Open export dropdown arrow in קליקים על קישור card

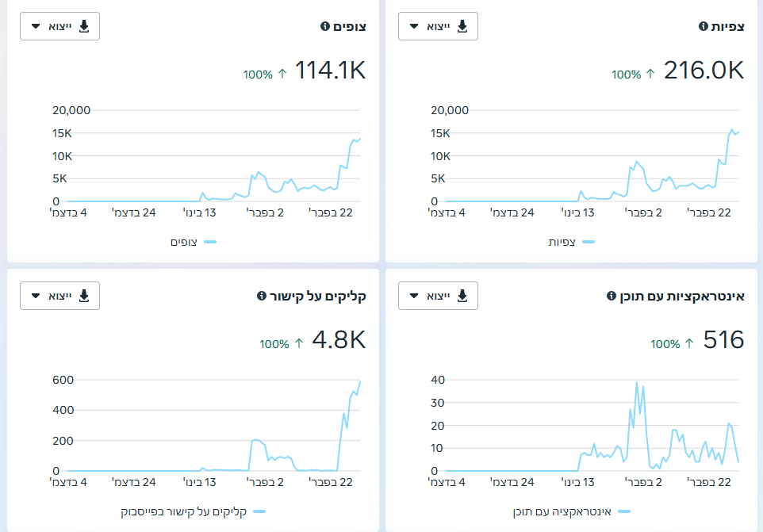coord(36,296)
